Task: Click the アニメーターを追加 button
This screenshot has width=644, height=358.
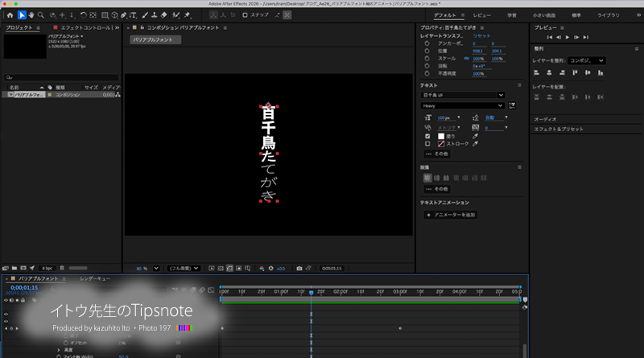Action: click(452, 215)
